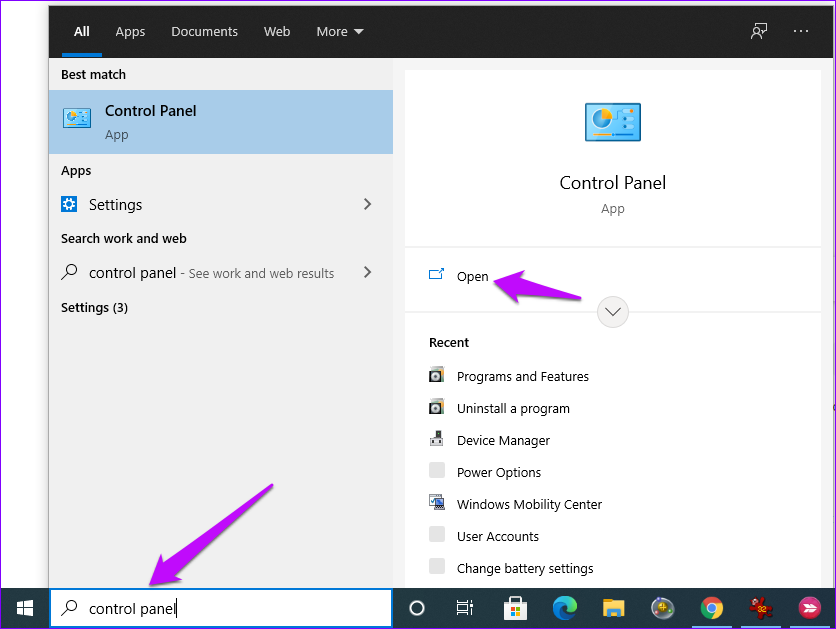Click the Settings gear icon under Apps
The height and width of the screenshot is (629, 836).
pyautogui.click(x=69, y=204)
